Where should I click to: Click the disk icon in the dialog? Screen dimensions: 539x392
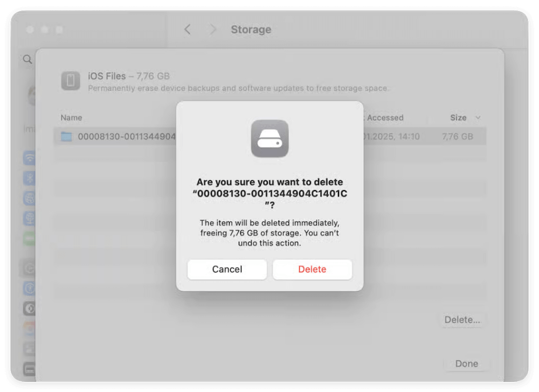(x=269, y=139)
